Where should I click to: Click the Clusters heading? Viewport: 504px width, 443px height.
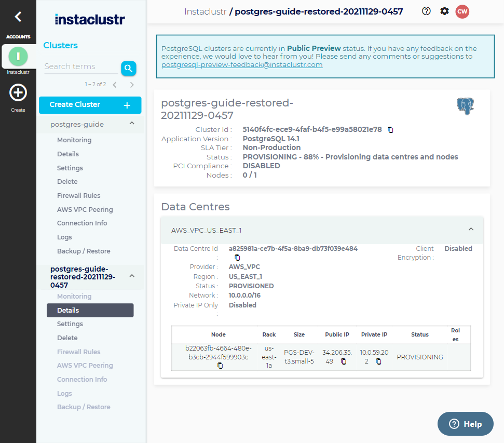point(60,45)
